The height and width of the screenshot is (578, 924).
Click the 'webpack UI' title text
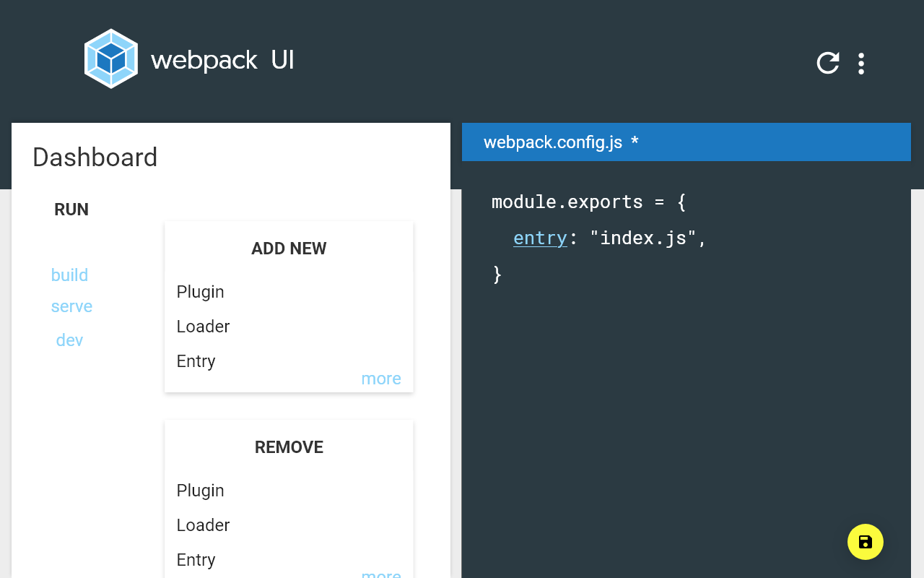(222, 60)
